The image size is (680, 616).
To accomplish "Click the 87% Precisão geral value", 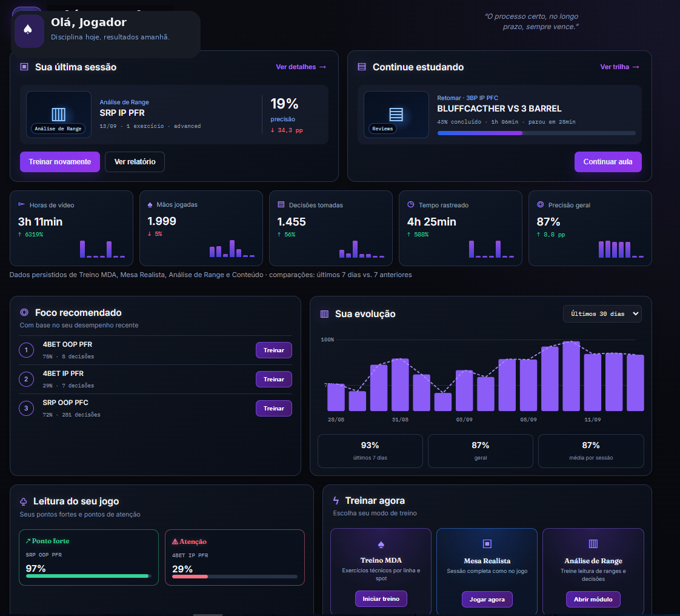I will pos(548,222).
